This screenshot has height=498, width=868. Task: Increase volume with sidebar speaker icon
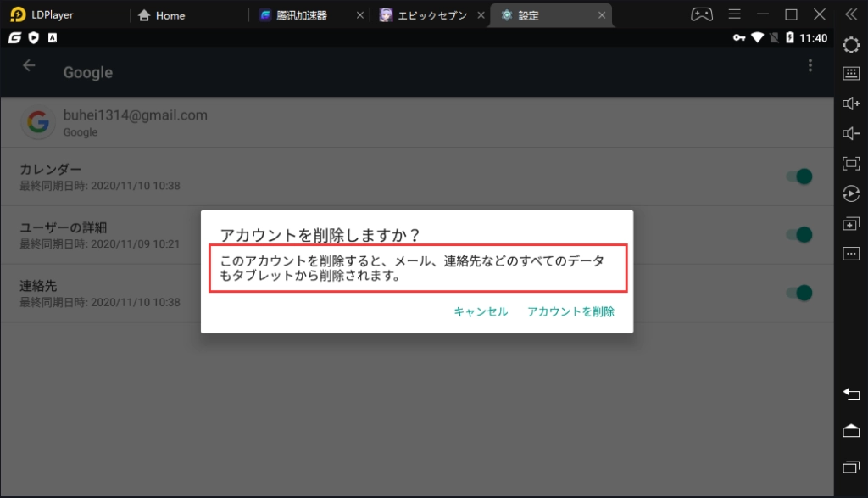(851, 104)
